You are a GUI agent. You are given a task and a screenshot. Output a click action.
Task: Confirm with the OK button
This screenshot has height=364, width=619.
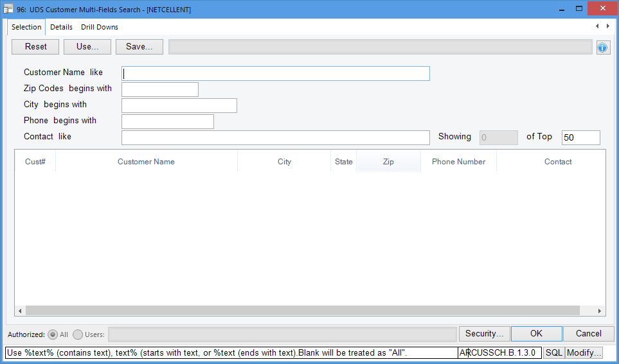(536, 334)
